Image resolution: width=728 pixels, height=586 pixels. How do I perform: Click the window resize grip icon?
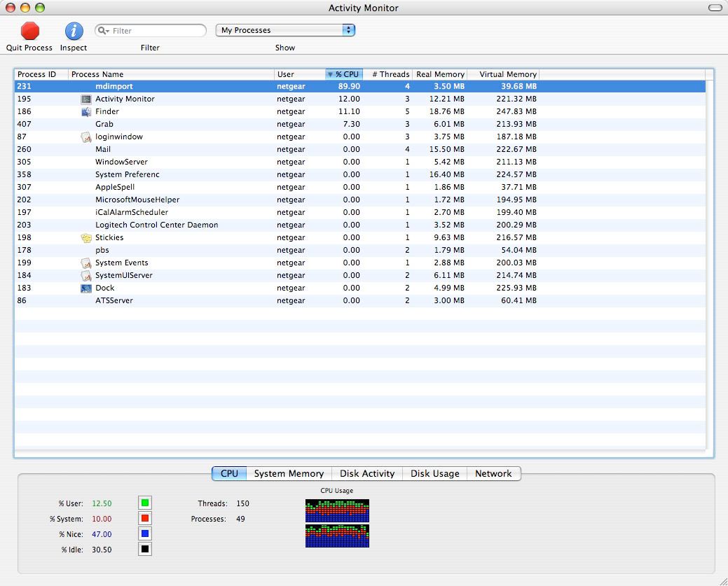(x=723, y=581)
